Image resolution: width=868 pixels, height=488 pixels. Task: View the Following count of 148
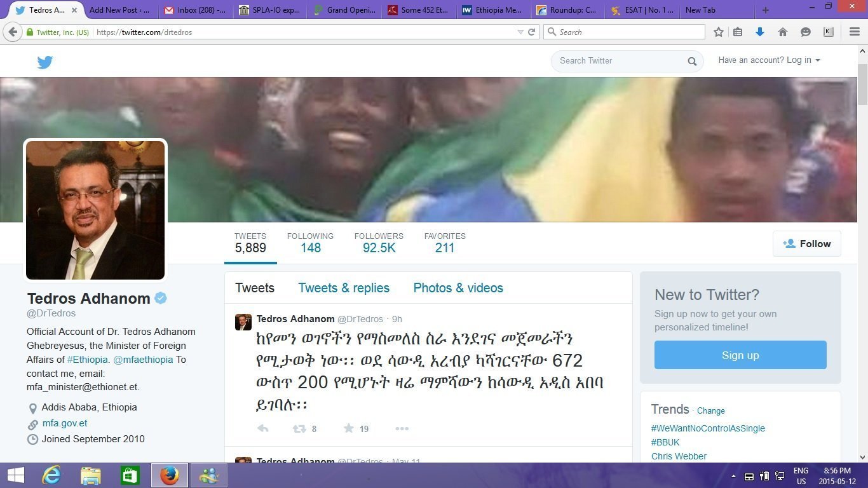point(310,243)
